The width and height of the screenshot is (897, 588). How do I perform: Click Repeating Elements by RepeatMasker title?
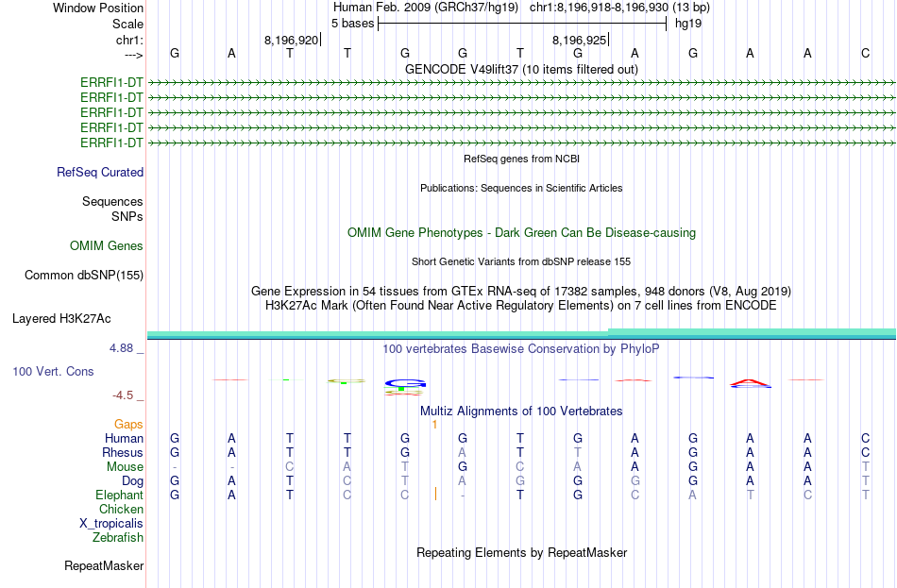point(521,553)
